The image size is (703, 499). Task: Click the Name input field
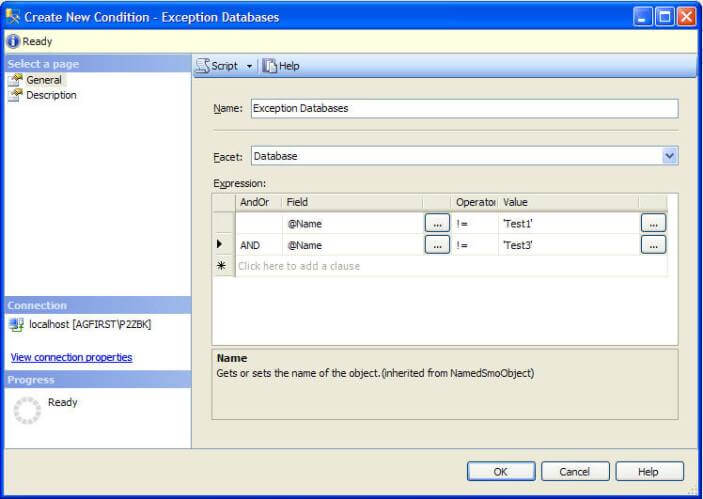click(x=464, y=108)
